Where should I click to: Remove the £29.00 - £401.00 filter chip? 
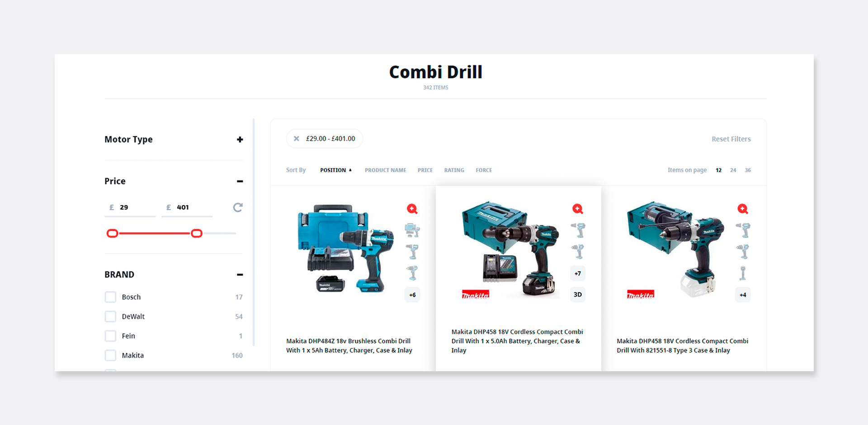297,139
